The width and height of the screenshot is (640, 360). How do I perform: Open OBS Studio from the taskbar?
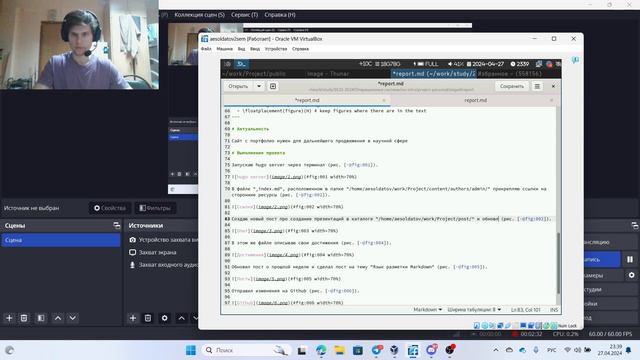(450, 350)
